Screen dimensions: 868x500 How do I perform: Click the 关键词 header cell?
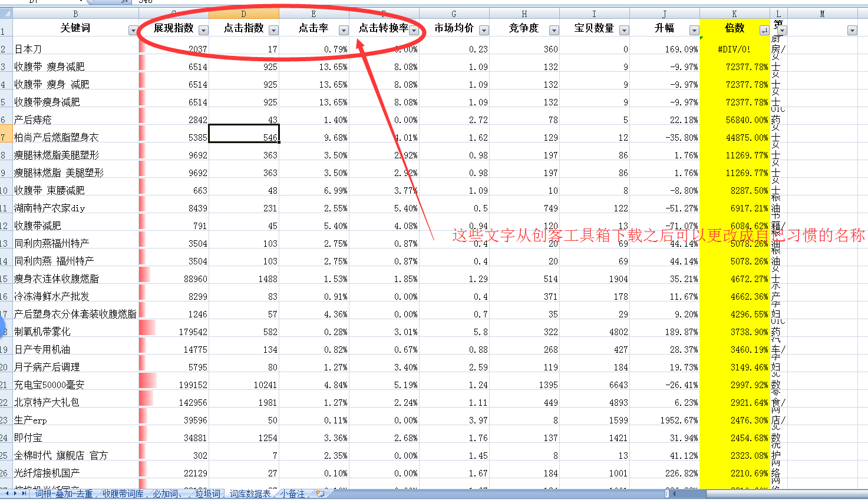pyautogui.click(x=75, y=28)
